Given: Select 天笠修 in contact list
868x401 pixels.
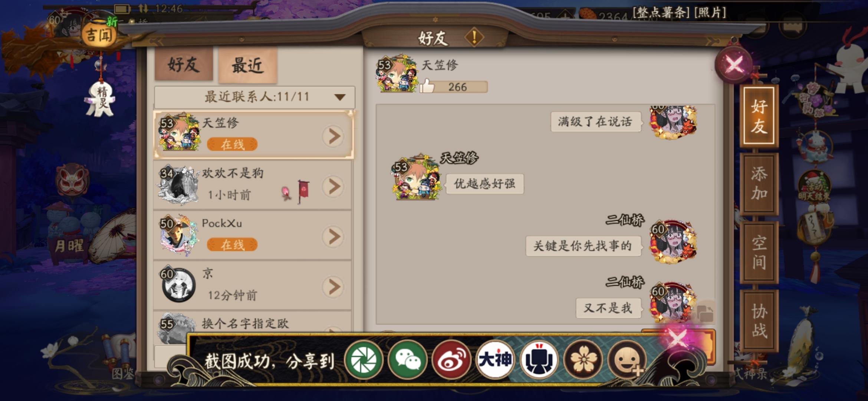Looking at the screenshot, I should click(253, 134).
